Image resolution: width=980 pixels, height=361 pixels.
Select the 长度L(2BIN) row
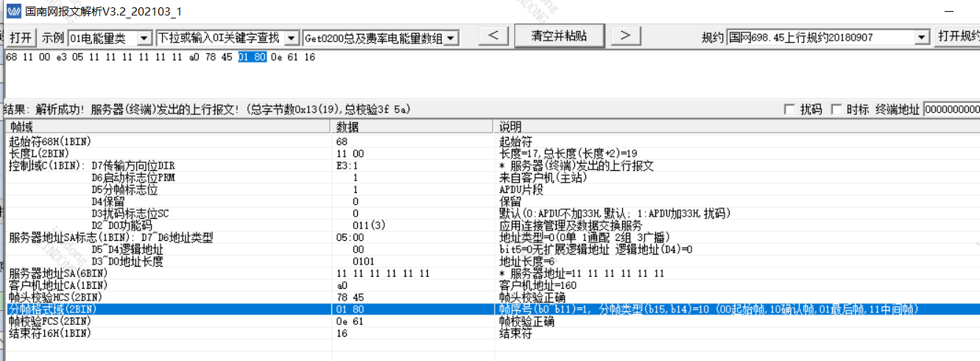[491, 153]
